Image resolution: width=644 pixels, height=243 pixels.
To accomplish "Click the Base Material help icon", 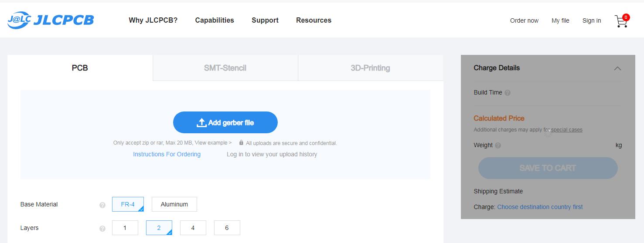I will 102,205.
